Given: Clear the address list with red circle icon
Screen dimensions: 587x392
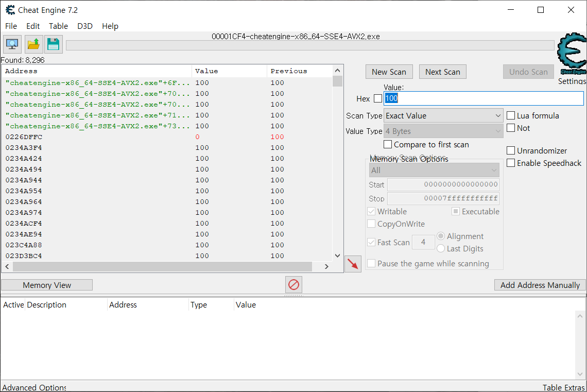Looking at the screenshot, I should [294, 285].
